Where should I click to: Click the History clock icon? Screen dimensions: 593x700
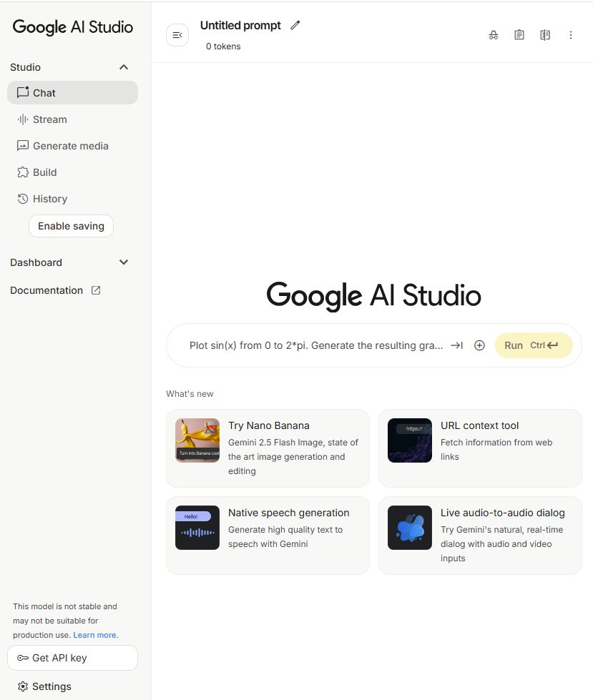(23, 199)
